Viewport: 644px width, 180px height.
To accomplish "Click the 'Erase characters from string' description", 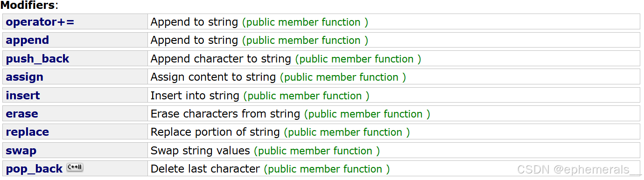I will click(x=225, y=114).
